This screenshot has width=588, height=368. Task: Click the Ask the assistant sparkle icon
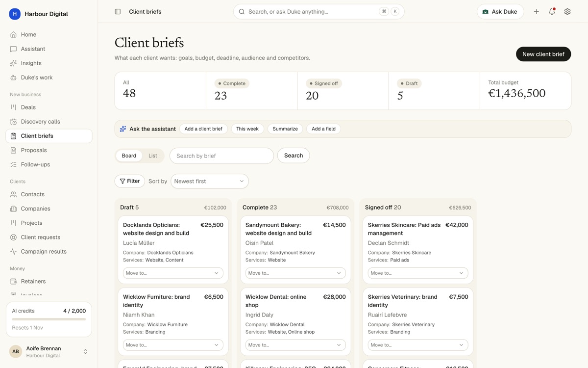click(x=123, y=129)
